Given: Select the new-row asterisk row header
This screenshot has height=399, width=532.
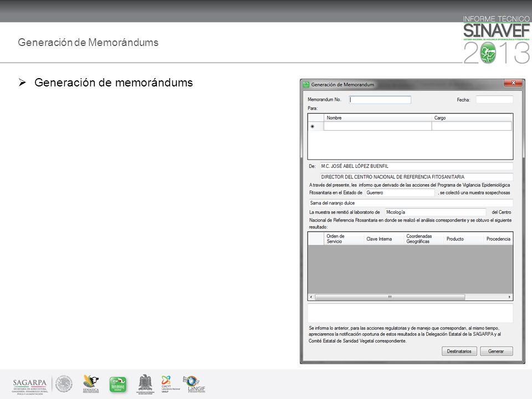Looking at the screenshot, I should 315,126.
